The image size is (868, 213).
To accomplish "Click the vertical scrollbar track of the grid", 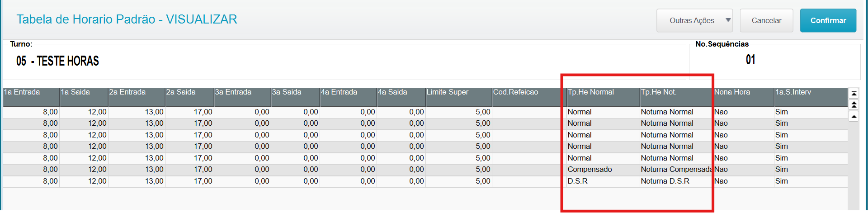I will click(x=854, y=167).
